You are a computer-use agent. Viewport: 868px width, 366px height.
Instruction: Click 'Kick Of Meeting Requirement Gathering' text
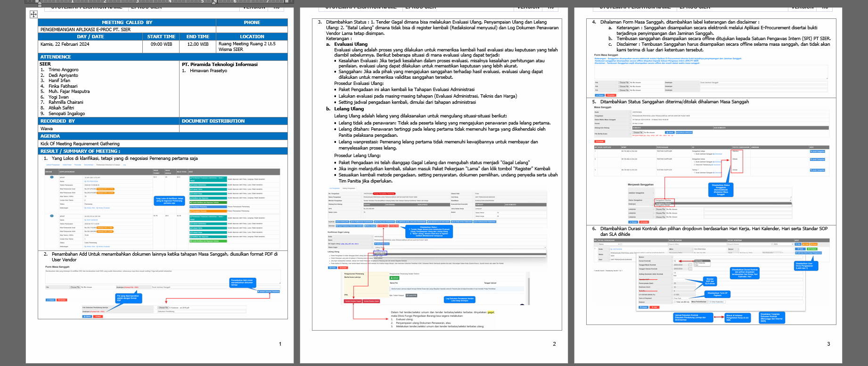click(80, 144)
